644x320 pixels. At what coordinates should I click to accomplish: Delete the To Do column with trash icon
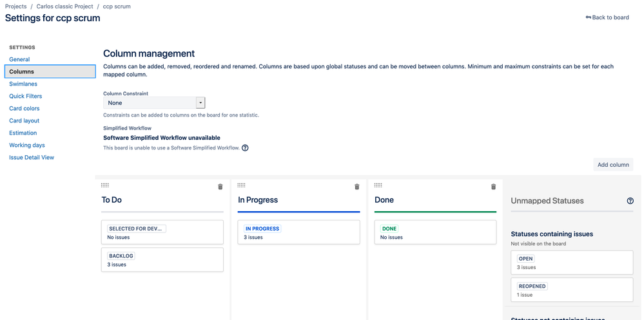pyautogui.click(x=220, y=187)
